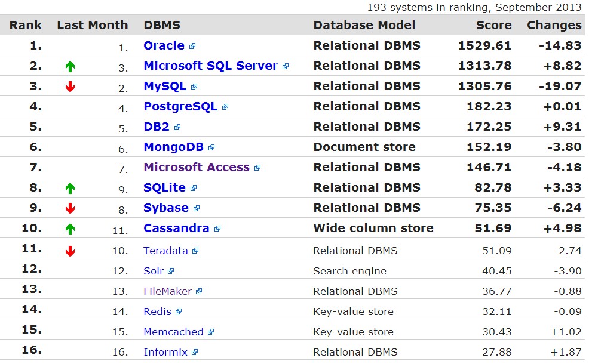Click the Rank column header
This screenshot has width=595, height=364.
point(26,25)
